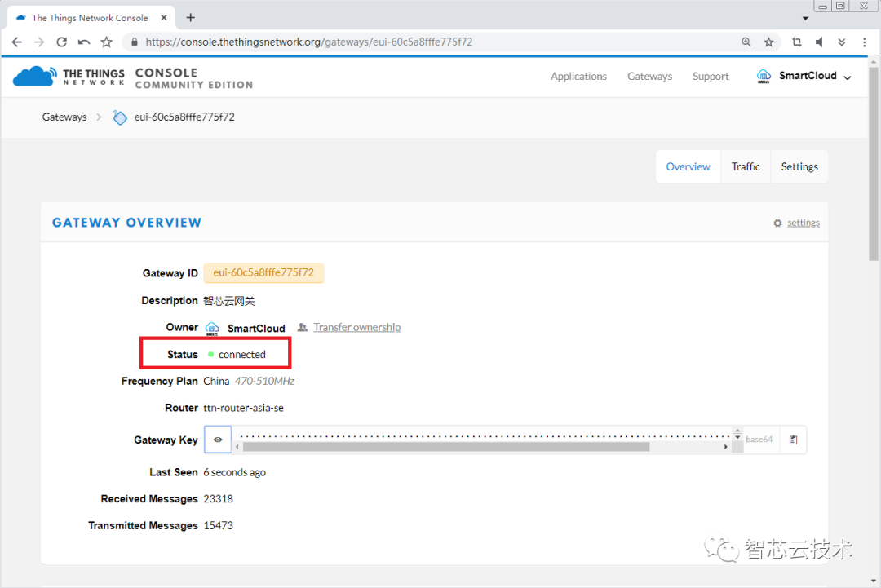Click CONSOLE COMMUNITY EDITION title
The height and width of the screenshot is (588, 881).
194,78
